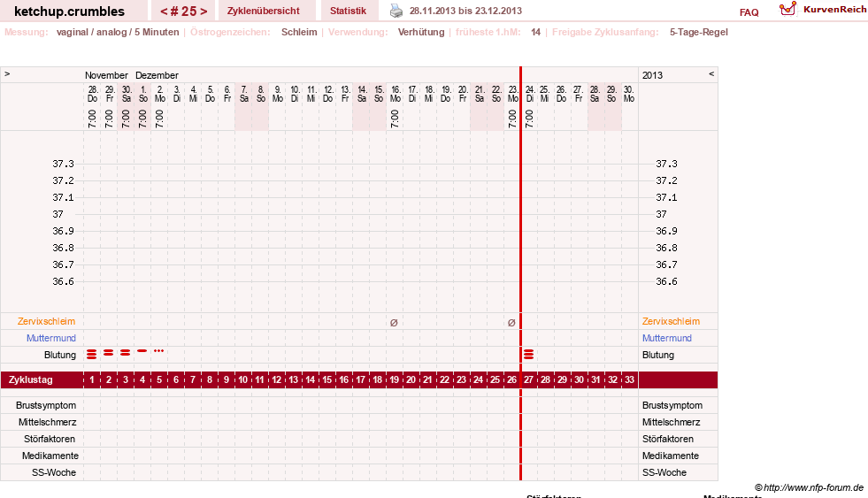This screenshot has width=868, height=498.
Task: Expand the chart with the left > arrow
Action: [7, 73]
